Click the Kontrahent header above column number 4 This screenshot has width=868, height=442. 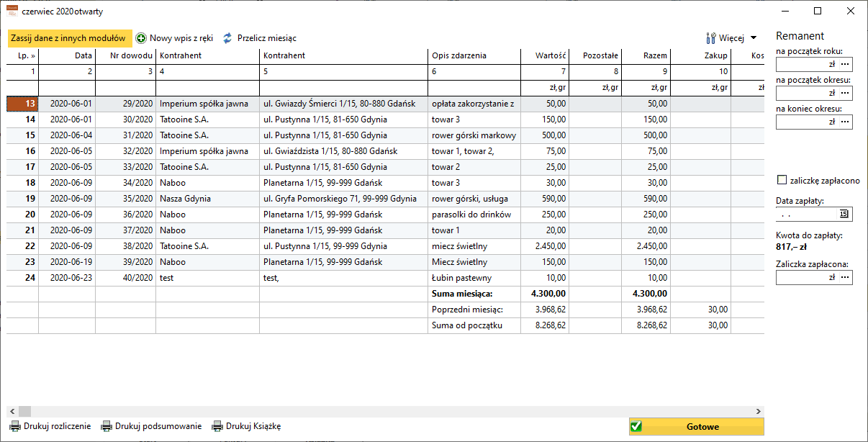coord(208,55)
